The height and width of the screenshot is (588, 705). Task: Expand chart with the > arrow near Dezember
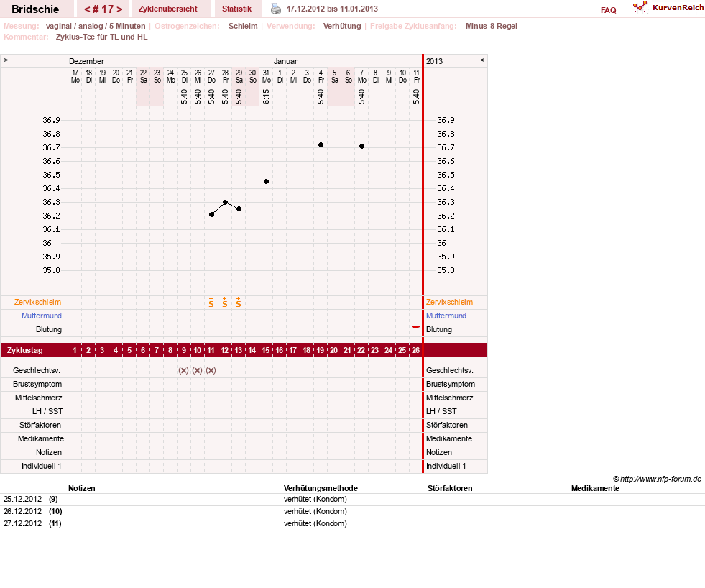[6, 60]
